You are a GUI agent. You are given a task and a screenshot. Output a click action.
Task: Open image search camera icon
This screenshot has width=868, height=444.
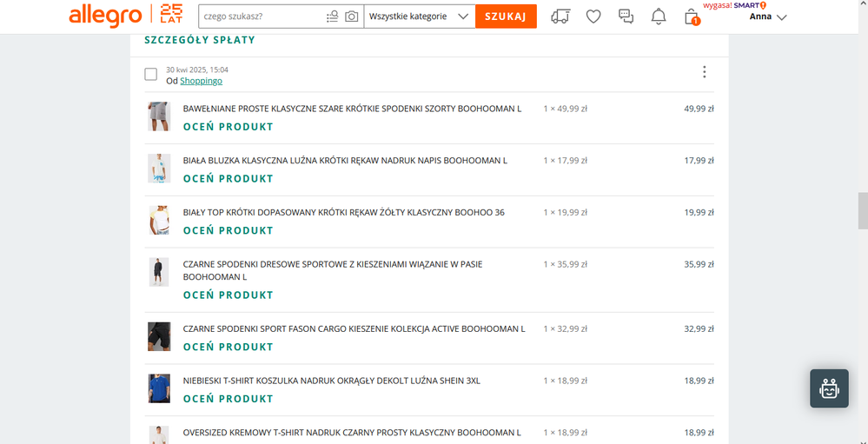tap(351, 17)
